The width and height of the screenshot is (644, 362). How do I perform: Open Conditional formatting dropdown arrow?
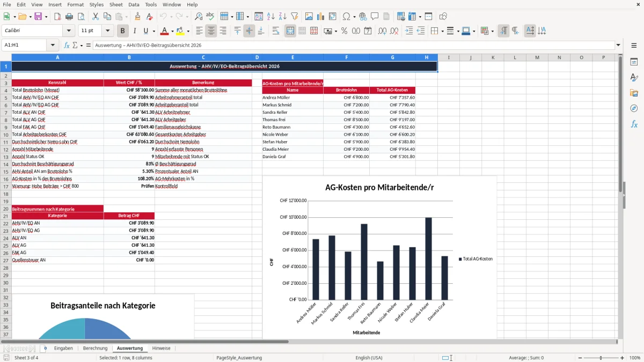pyautogui.click(x=492, y=31)
